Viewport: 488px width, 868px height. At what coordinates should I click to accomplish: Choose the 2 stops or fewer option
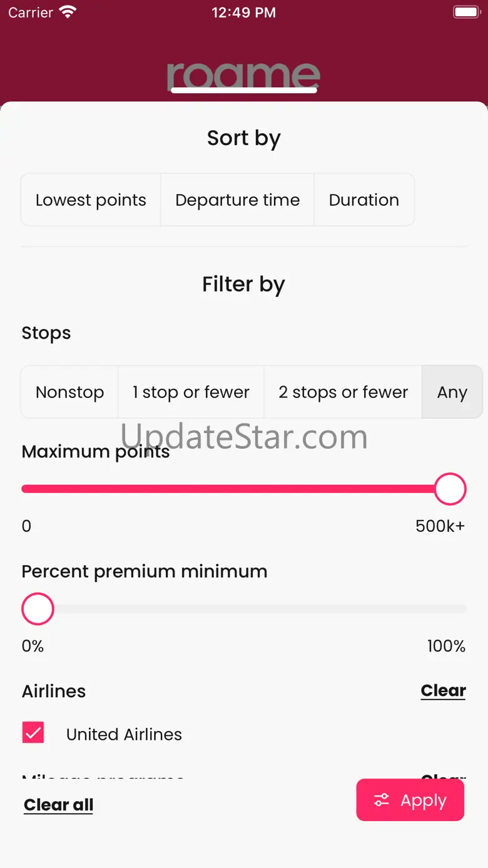[343, 392]
